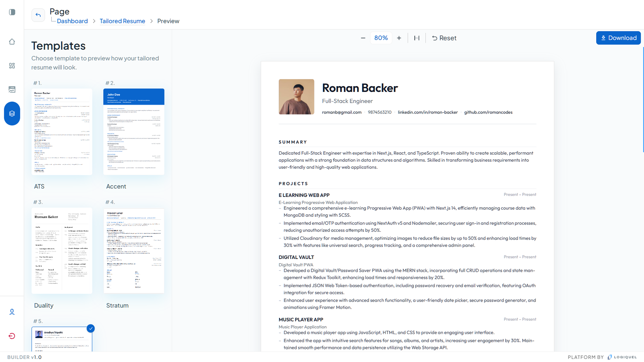Open the Home icon in sidebar
The height and width of the screenshot is (362, 644).
click(12, 41)
